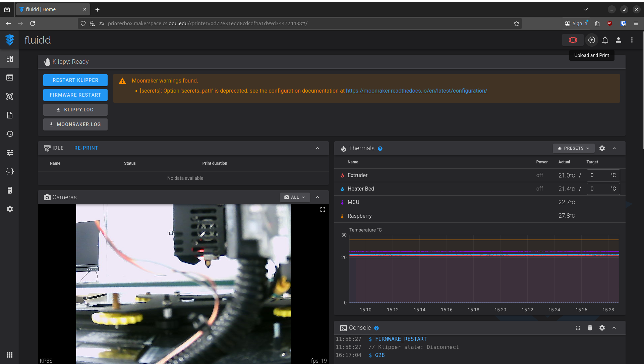
Task: Click the emergency stop icon
Action: coord(573,40)
